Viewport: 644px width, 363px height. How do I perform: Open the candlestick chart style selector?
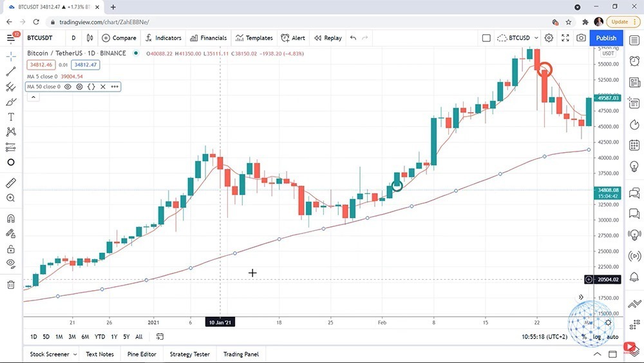tap(90, 38)
